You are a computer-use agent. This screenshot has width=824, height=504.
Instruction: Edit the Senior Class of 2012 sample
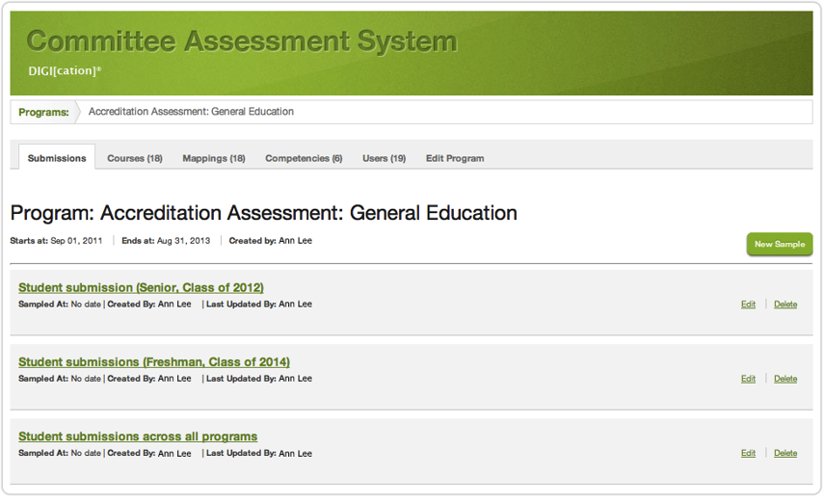pyautogui.click(x=748, y=305)
